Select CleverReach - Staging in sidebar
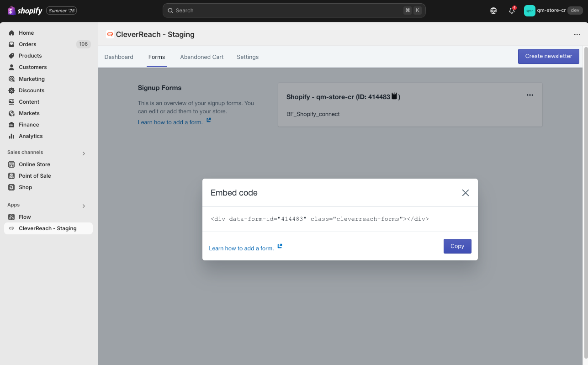 48,228
